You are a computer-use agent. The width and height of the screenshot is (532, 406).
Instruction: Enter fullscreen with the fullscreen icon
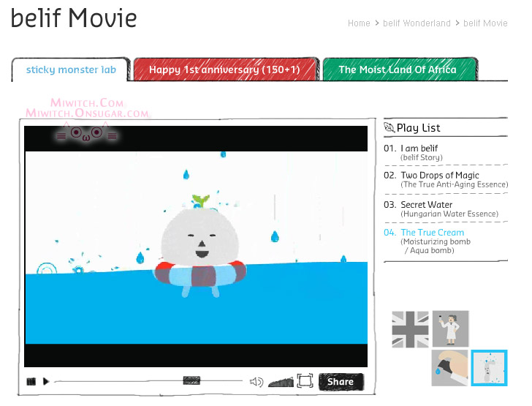305,380
